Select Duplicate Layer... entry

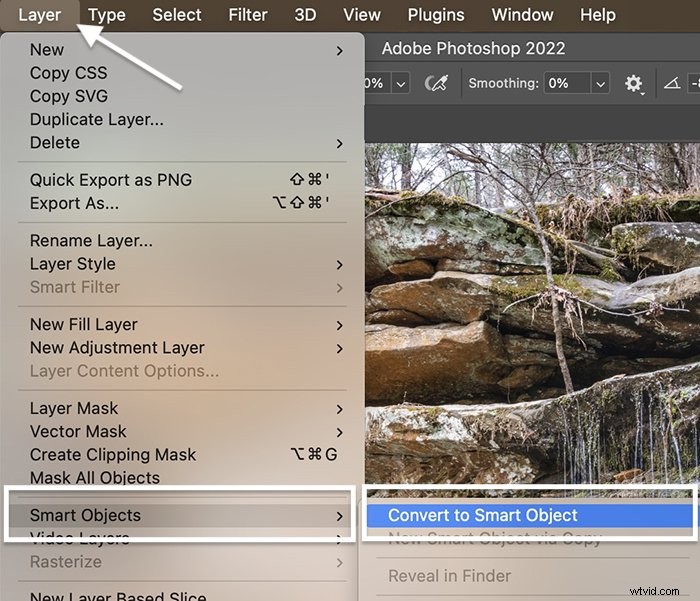183,120
